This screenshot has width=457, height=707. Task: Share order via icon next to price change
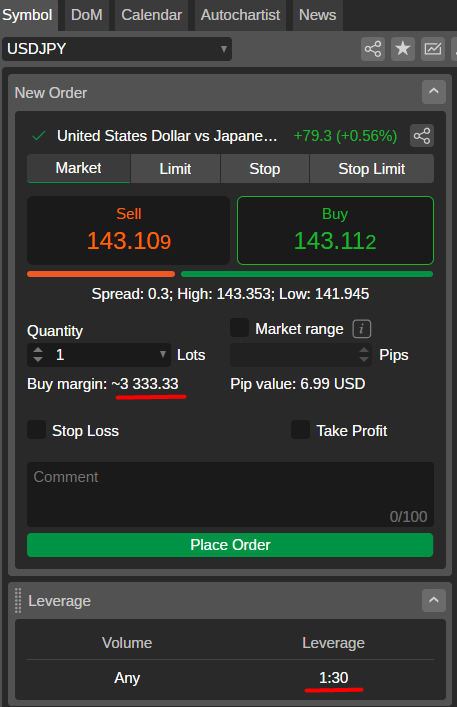422,136
